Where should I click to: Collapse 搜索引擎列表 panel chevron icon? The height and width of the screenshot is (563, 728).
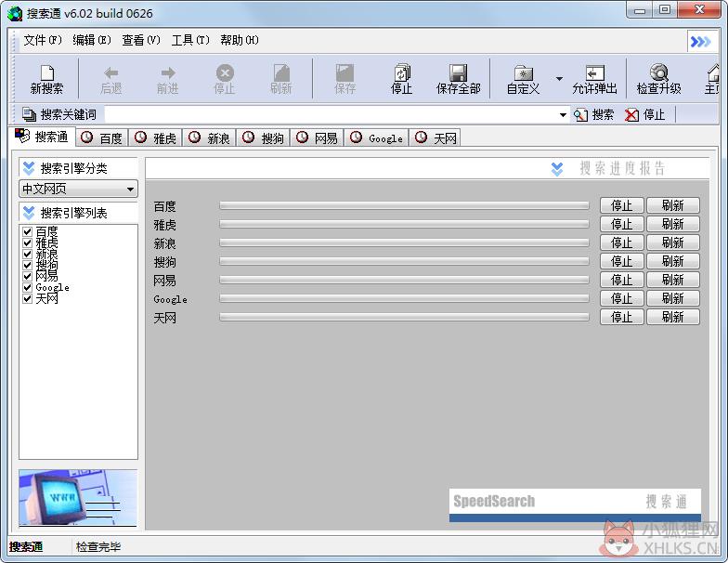(x=29, y=213)
